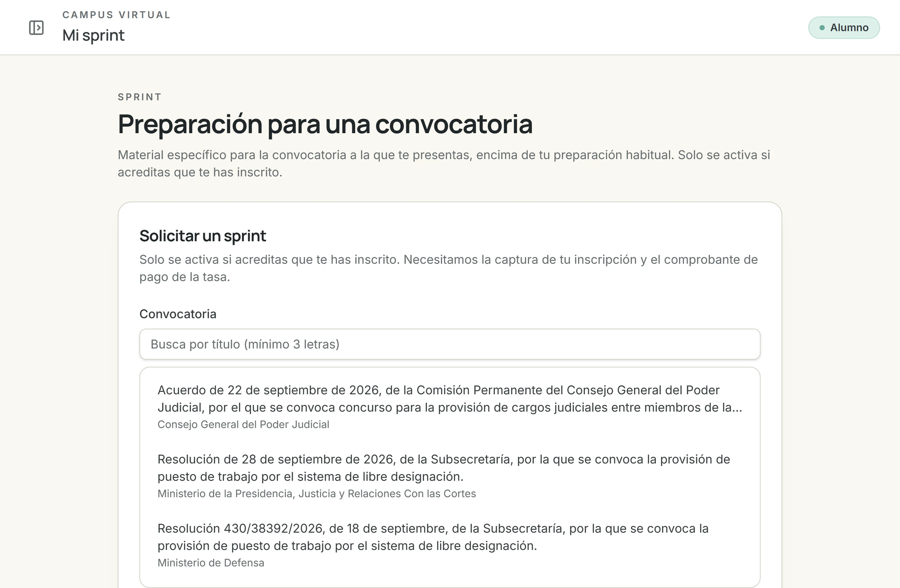Focus the Convocatoria search field
The image size is (900, 588).
click(450, 344)
